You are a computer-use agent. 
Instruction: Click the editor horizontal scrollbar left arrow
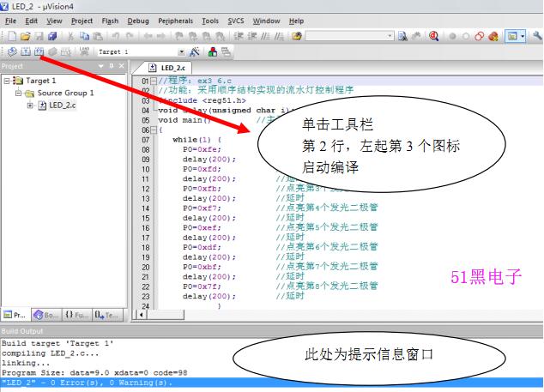coord(142,315)
